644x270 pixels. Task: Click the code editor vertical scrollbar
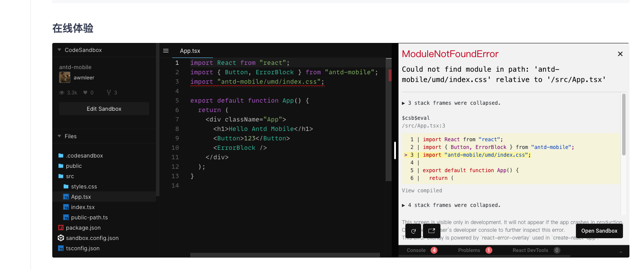pyautogui.click(x=389, y=120)
